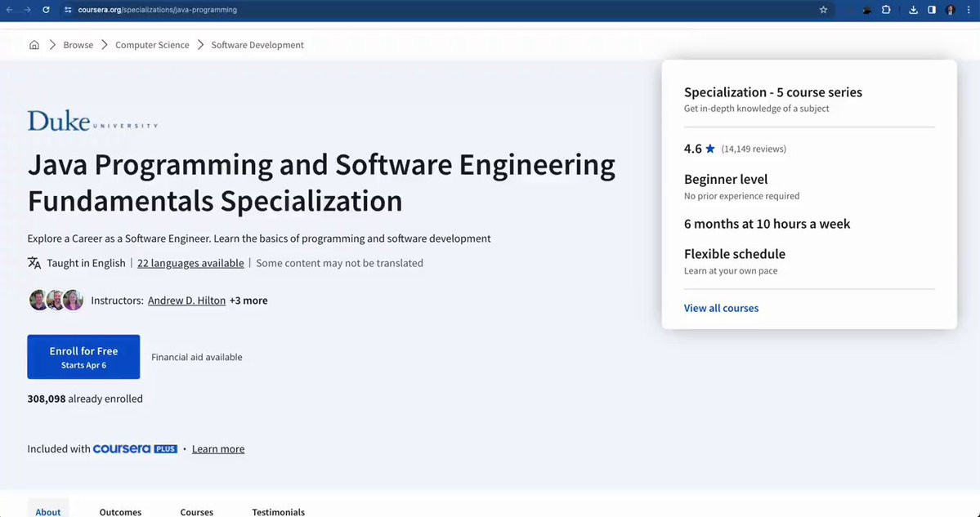The image size is (980, 517).
Task: Click the Taught in English label
Action: 87,263
